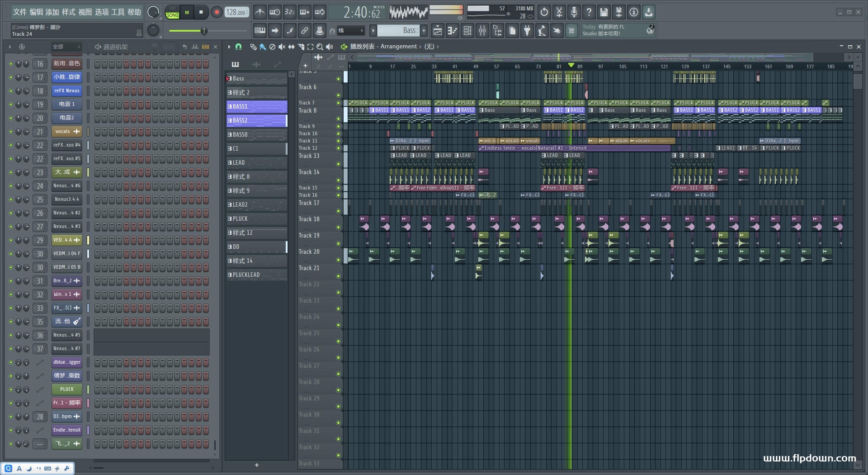
Task: Select the mute tool in playlist toolbar
Action: [282, 47]
